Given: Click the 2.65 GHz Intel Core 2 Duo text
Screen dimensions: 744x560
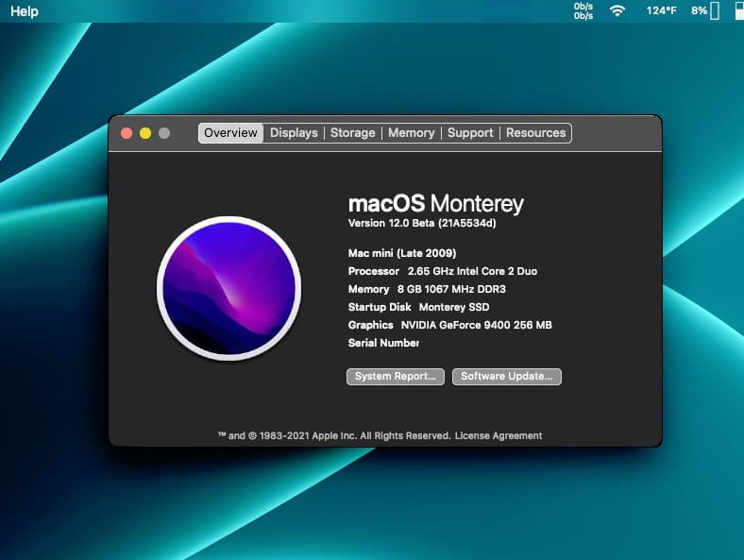Looking at the screenshot, I should (472, 271).
